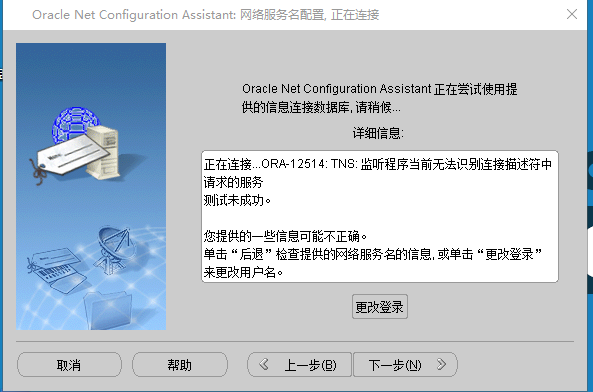Click the server tower graphic
This screenshot has height=392, width=593.
pyautogui.click(x=103, y=152)
